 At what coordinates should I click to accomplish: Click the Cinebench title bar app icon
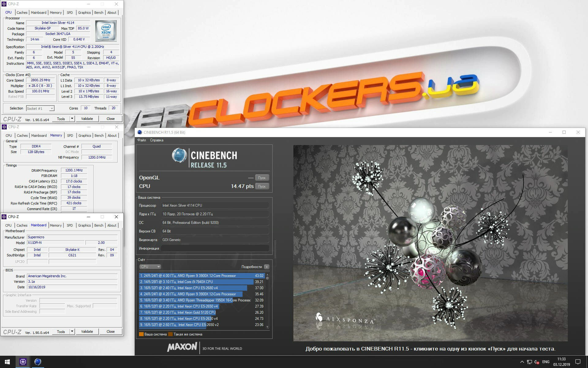[140, 132]
